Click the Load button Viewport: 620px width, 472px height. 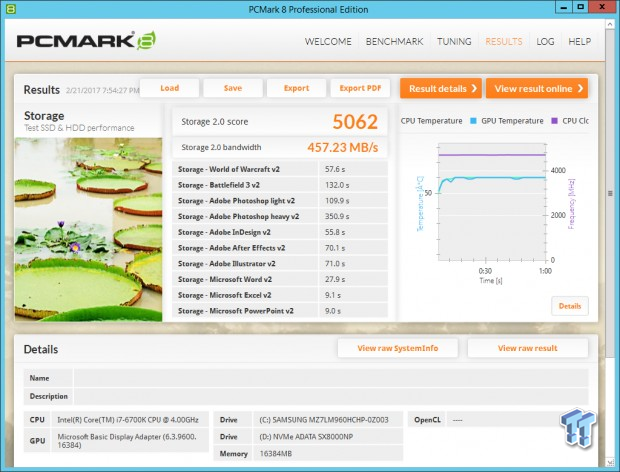click(169, 88)
